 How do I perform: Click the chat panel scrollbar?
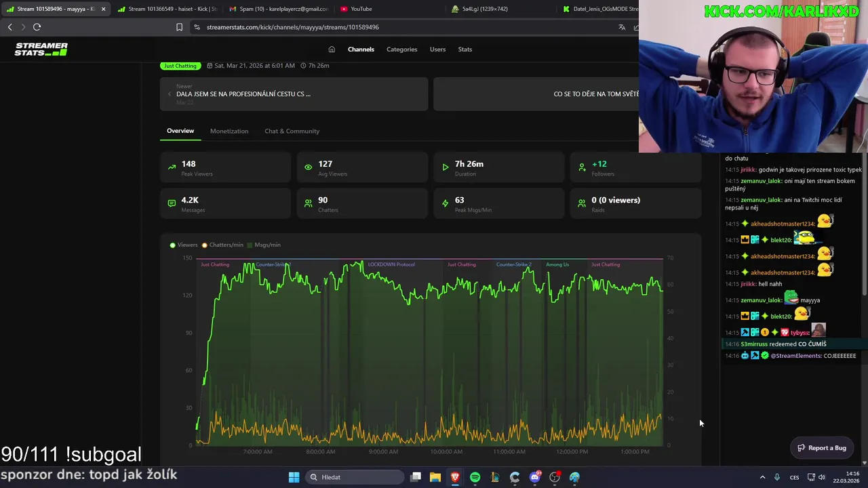[864, 224]
